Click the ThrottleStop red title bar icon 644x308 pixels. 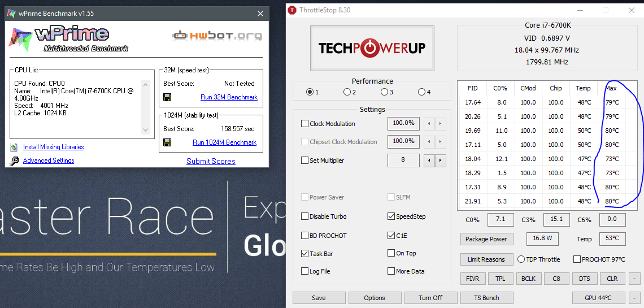tap(291, 10)
